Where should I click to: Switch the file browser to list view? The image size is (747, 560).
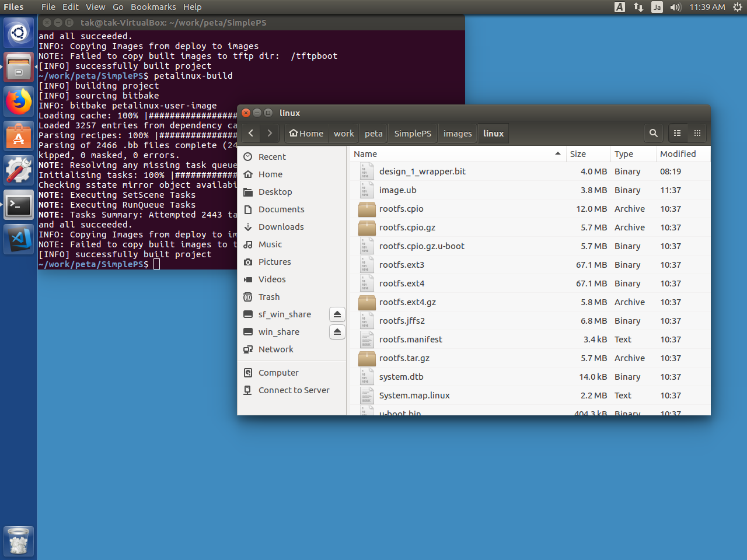coord(677,133)
